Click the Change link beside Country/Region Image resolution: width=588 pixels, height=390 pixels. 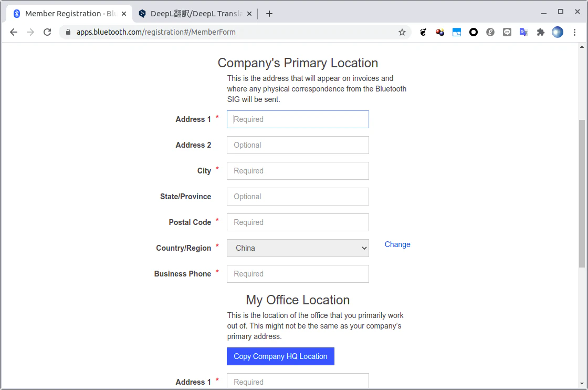[397, 244]
